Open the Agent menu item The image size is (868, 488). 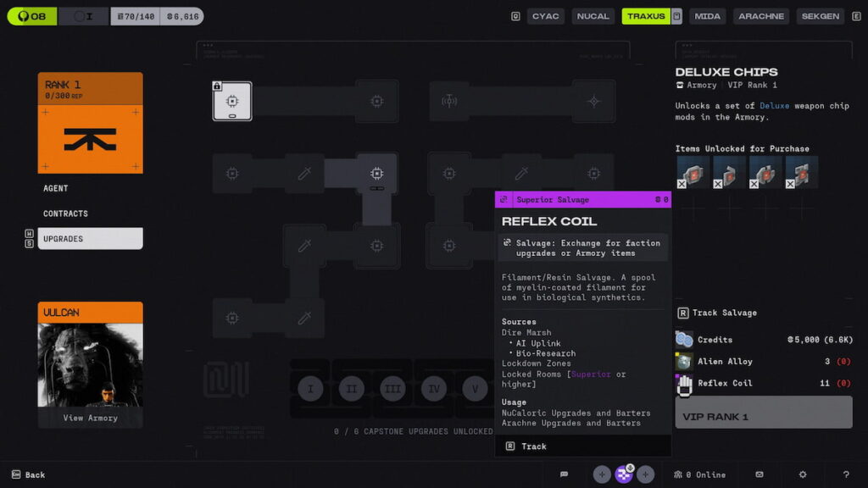point(56,188)
